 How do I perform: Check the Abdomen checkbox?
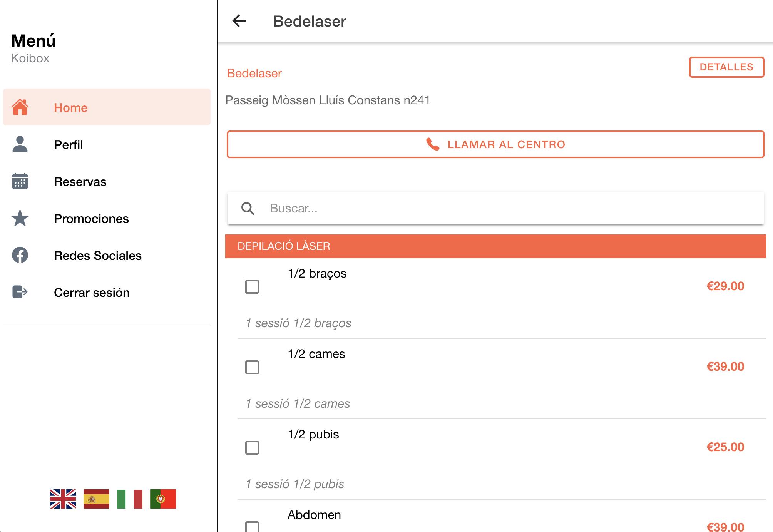coord(252,527)
